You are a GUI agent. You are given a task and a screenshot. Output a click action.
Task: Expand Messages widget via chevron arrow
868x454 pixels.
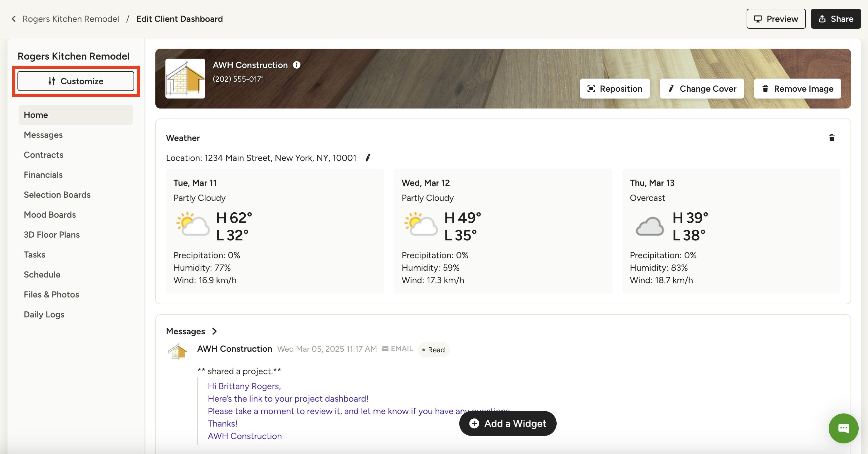pos(214,331)
